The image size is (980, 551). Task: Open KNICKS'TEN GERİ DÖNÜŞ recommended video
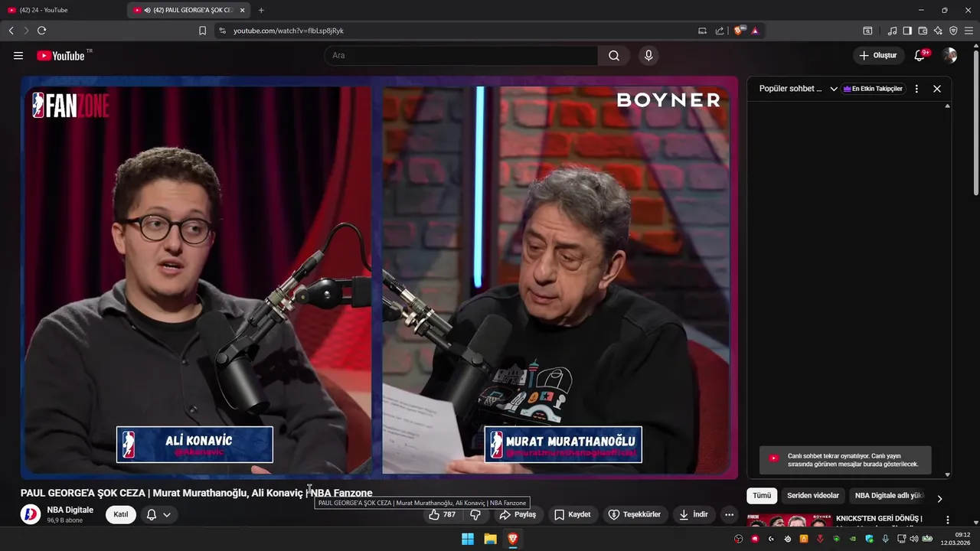point(879,519)
